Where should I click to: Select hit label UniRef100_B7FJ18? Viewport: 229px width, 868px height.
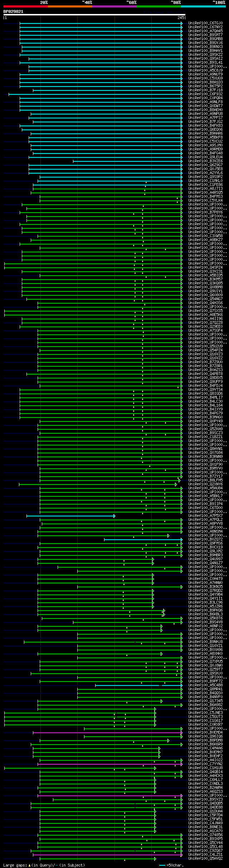205,90
